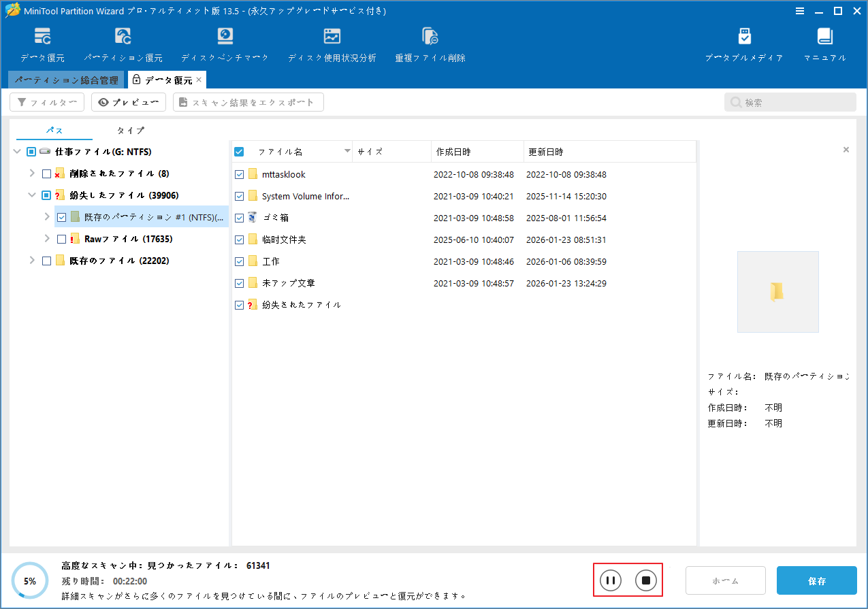Click the 保存 (Save) button
The width and height of the screenshot is (868, 609).
[816, 580]
